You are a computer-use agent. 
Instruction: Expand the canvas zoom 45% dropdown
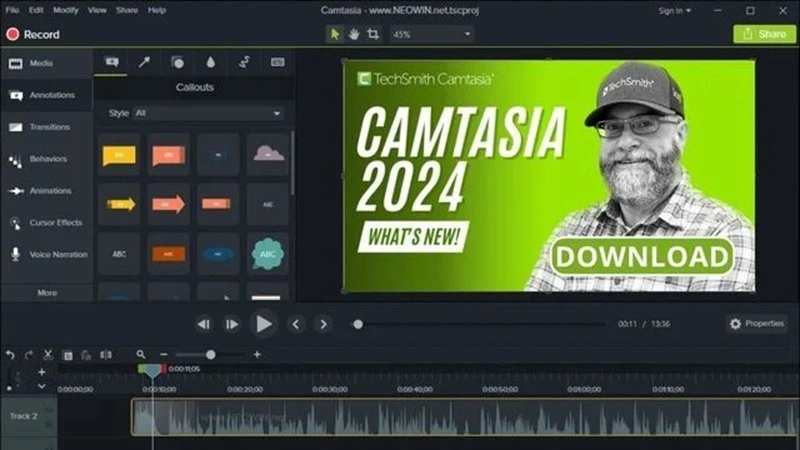coord(431,34)
